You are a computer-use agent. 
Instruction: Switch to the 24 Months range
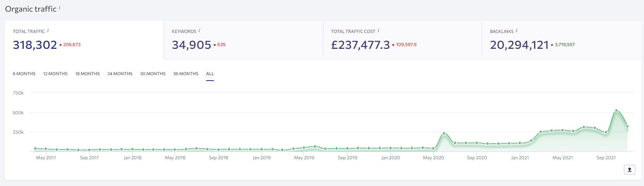(120, 74)
